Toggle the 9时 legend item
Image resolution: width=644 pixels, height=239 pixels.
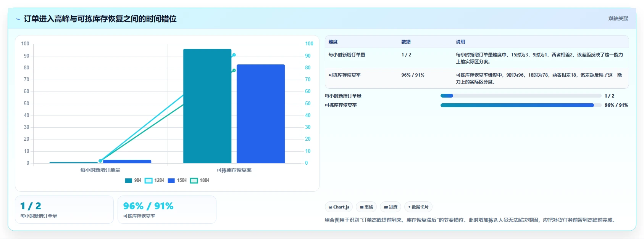(x=133, y=180)
